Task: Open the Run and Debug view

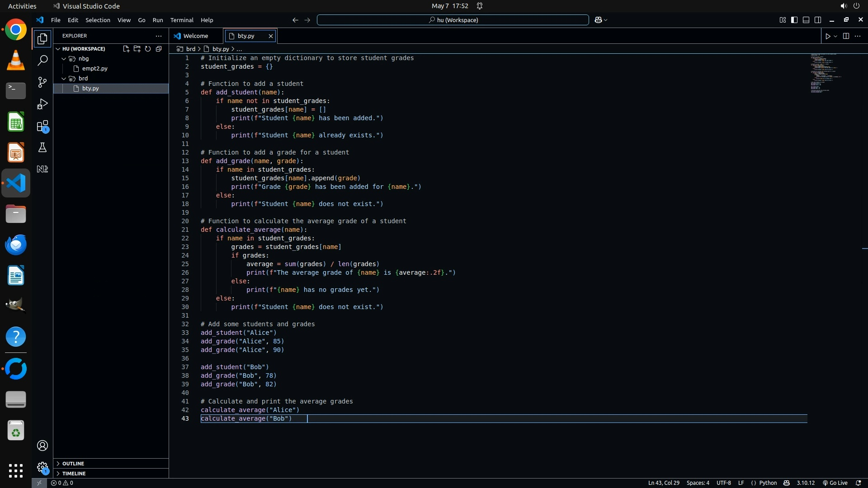Action: point(42,104)
